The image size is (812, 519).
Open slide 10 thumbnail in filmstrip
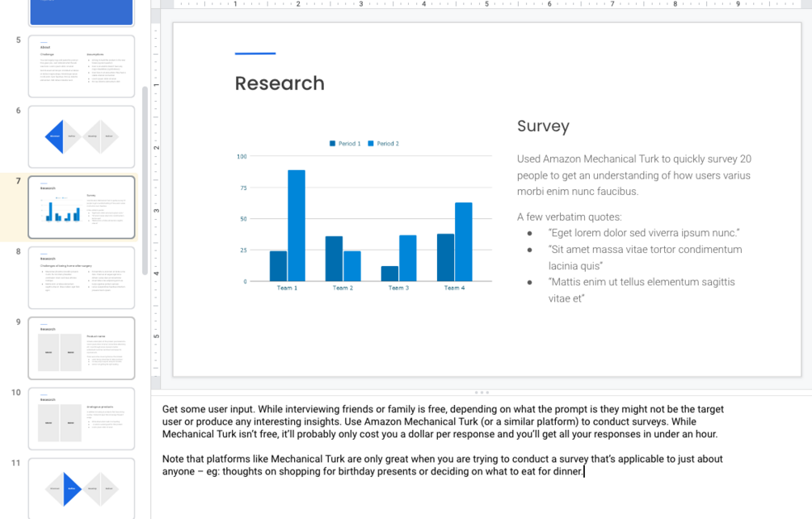click(82, 419)
